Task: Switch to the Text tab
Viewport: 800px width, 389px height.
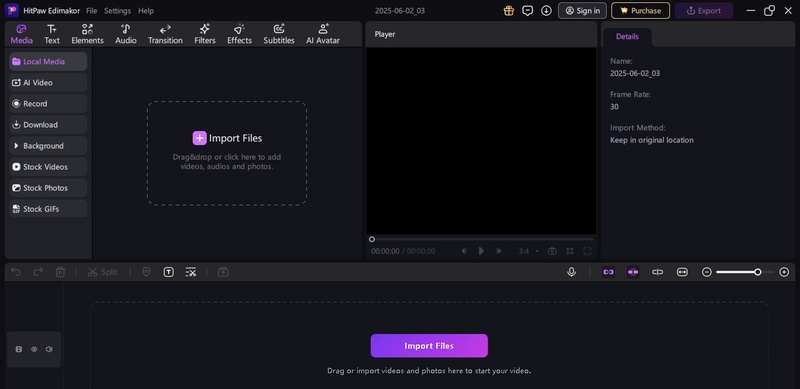Action: [52, 34]
